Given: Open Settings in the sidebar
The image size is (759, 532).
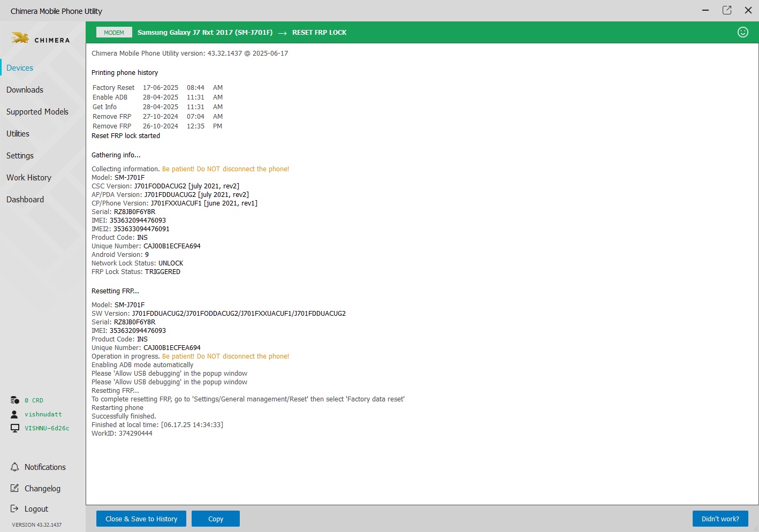Looking at the screenshot, I should pos(20,156).
